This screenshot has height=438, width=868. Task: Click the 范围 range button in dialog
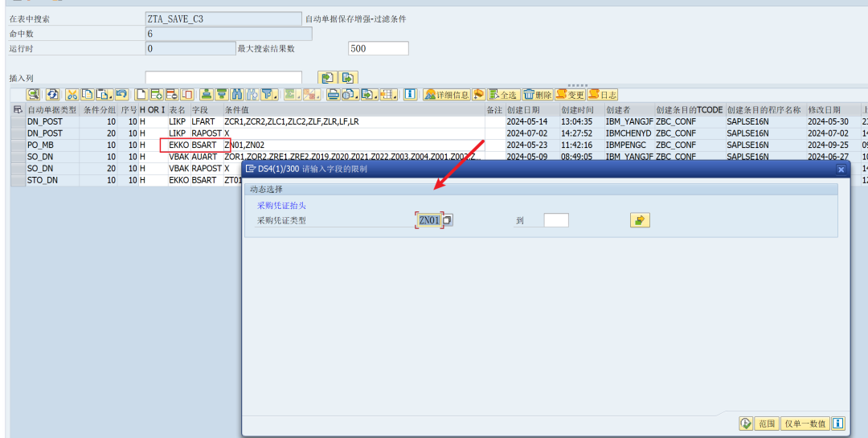click(767, 424)
